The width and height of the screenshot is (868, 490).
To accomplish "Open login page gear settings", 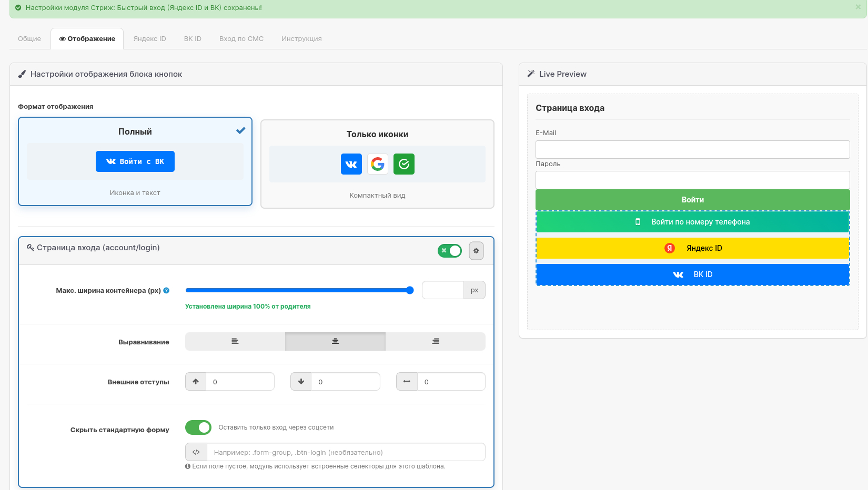I will (x=476, y=251).
